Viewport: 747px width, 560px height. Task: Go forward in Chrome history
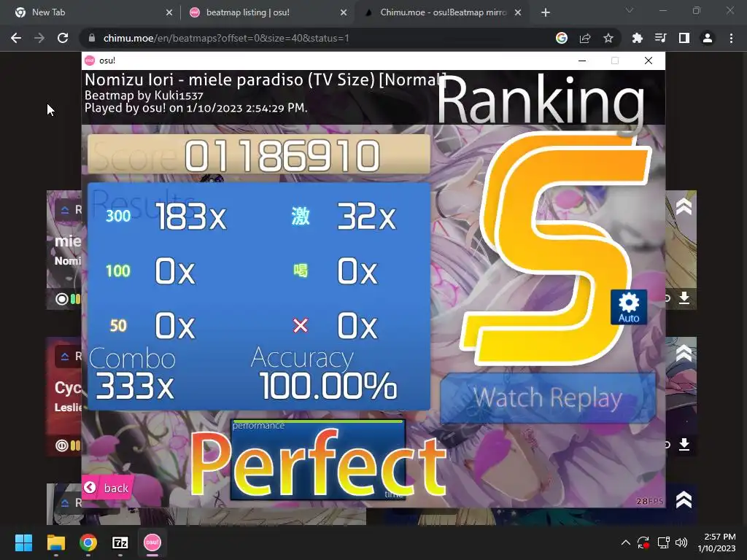pos(39,38)
